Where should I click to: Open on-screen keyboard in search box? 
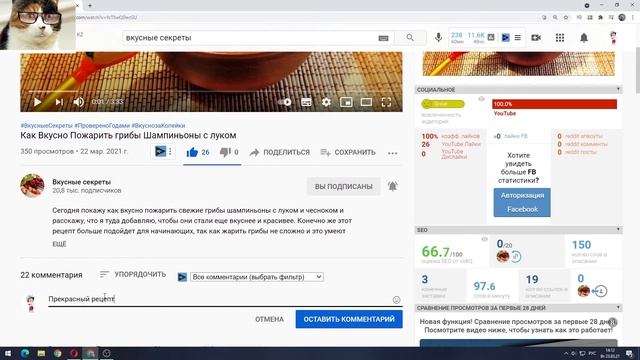click(383, 38)
